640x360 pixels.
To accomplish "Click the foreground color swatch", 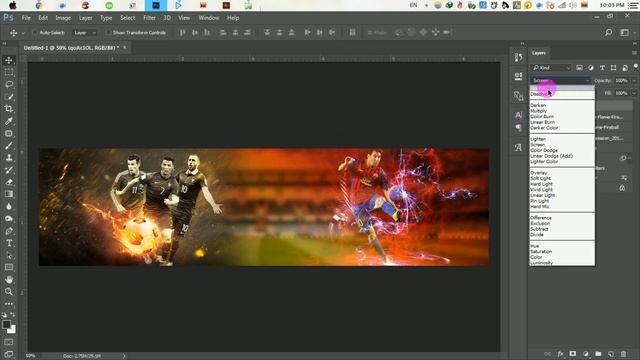I will [x=6, y=324].
